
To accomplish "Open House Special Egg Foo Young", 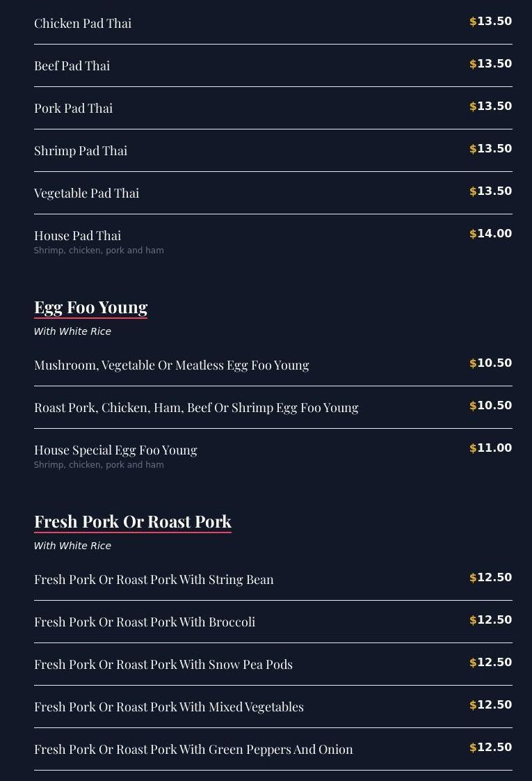I will pyautogui.click(x=115, y=450).
